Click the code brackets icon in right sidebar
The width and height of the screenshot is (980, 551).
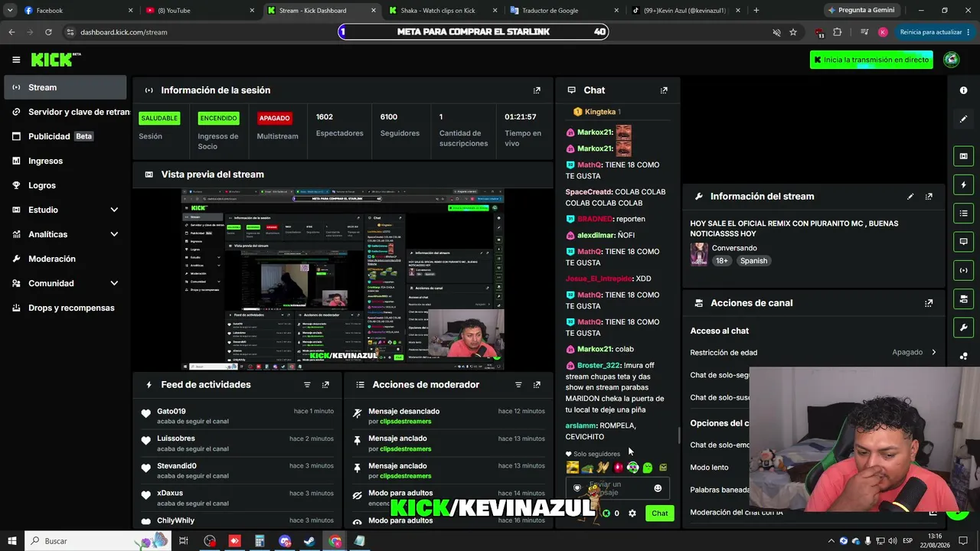click(x=963, y=270)
